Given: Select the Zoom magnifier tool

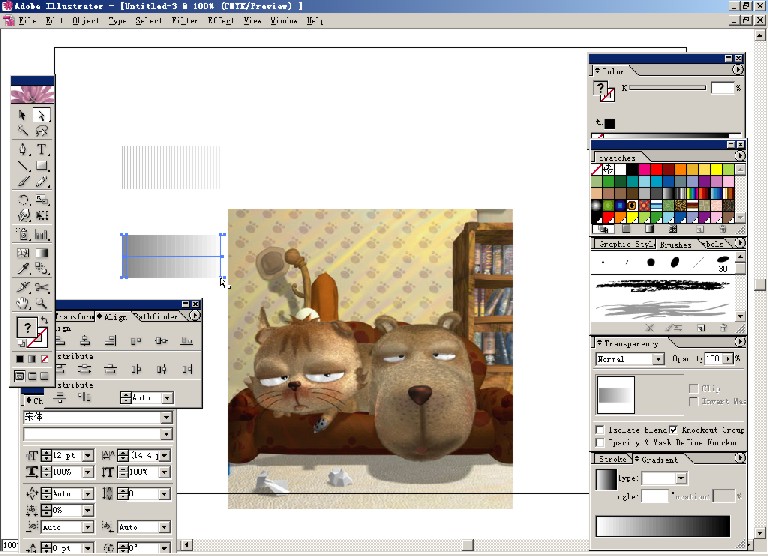Looking at the screenshot, I should pyautogui.click(x=42, y=303).
